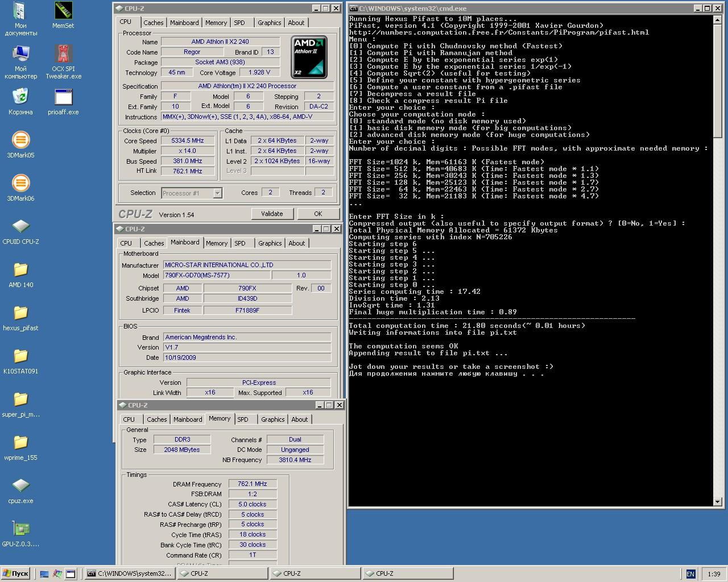Open About tab in top CPU-Z window
Image resolution: width=728 pixels, height=582 pixels.
point(296,23)
